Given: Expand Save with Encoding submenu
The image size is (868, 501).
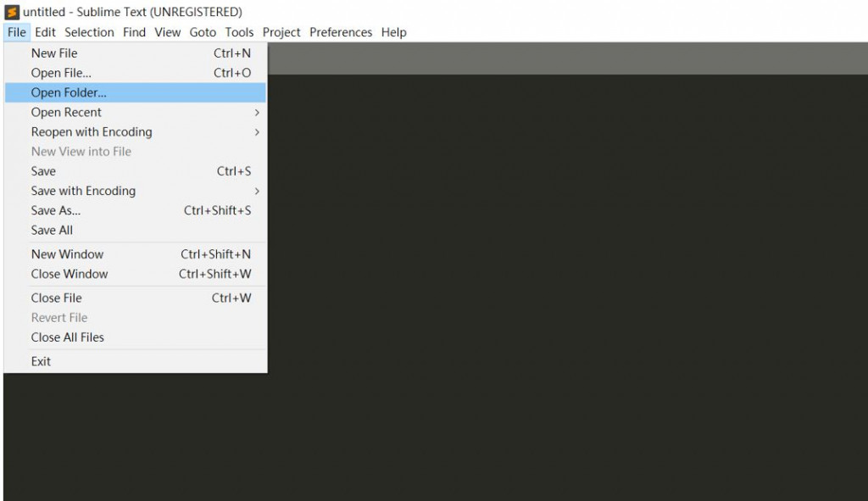Looking at the screenshot, I should [135, 191].
